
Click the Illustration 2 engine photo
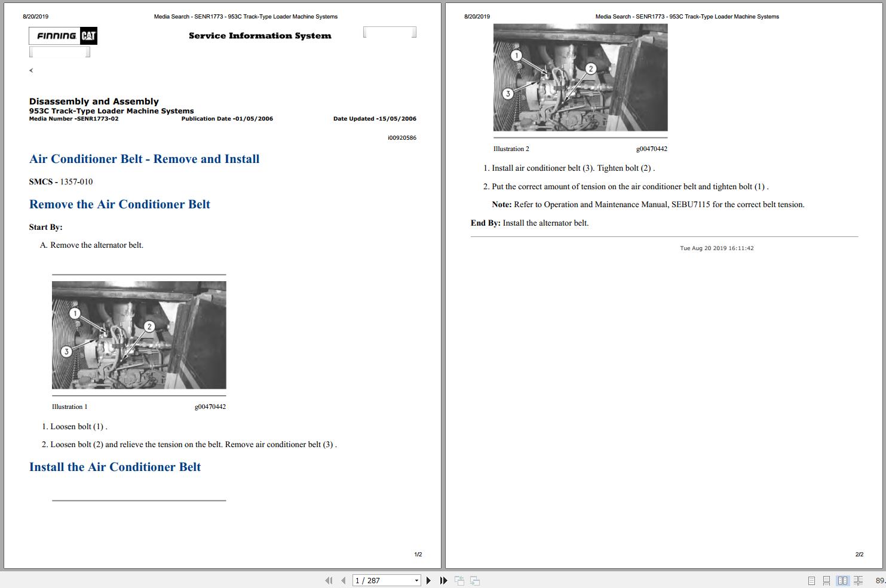click(580, 78)
